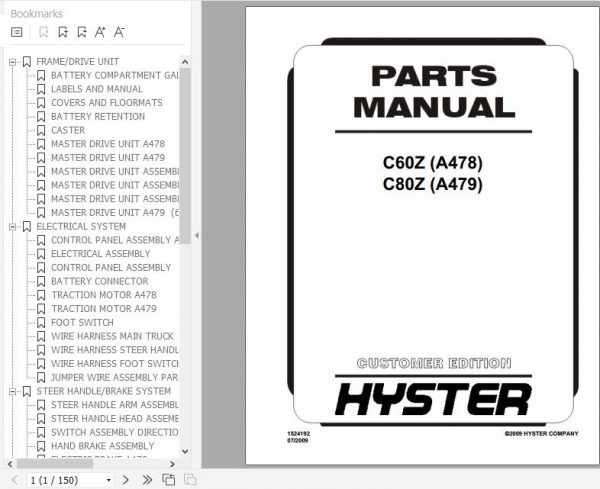Screen dimensions: 600x489
Task: Open the HAND BRAKE ASSEMBLY bookmark
Action: [x=103, y=447]
